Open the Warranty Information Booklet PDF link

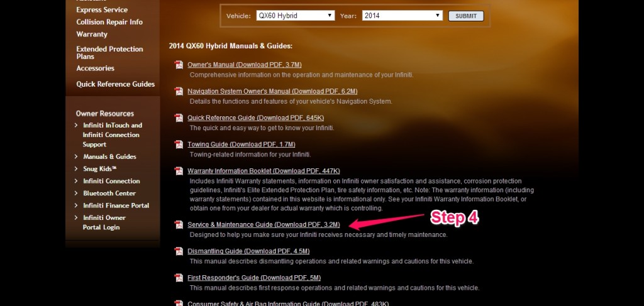264,171
